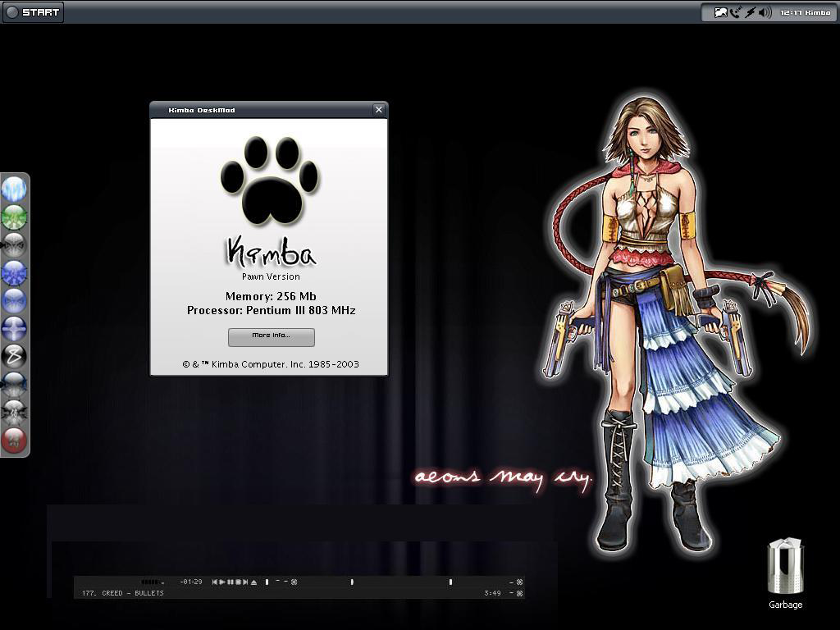Stop playback in the music player
Viewport: 840px width, 630px height.
pyautogui.click(x=239, y=582)
